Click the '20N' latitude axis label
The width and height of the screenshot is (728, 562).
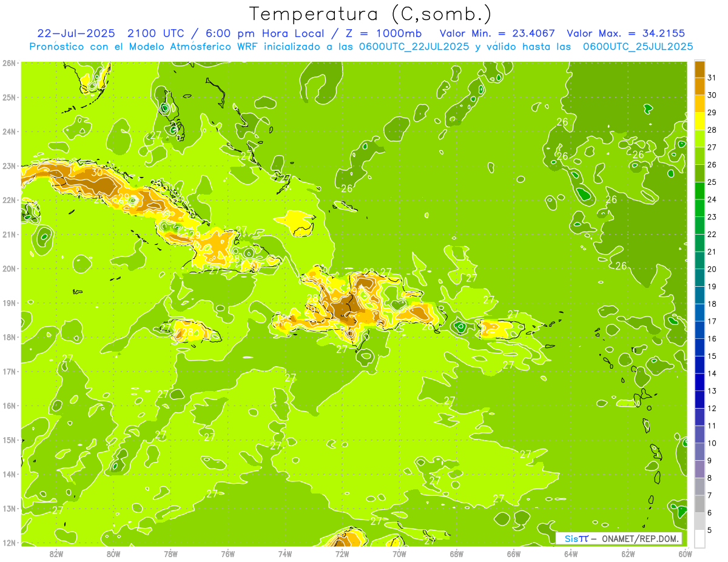(8, 269)
